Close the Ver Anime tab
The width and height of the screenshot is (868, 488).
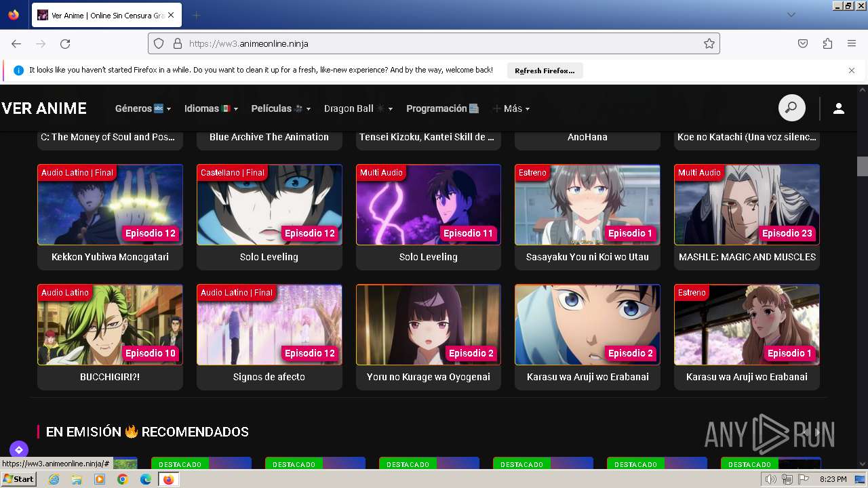(170, 15)
